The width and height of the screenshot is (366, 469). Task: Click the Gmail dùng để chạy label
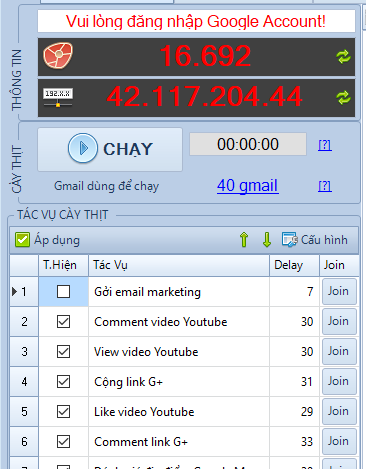pos(106,186)
